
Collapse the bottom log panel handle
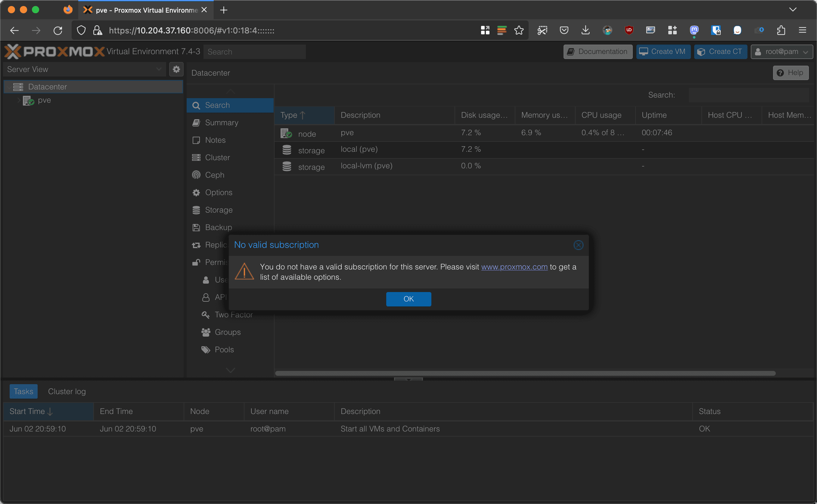[408, 379]
